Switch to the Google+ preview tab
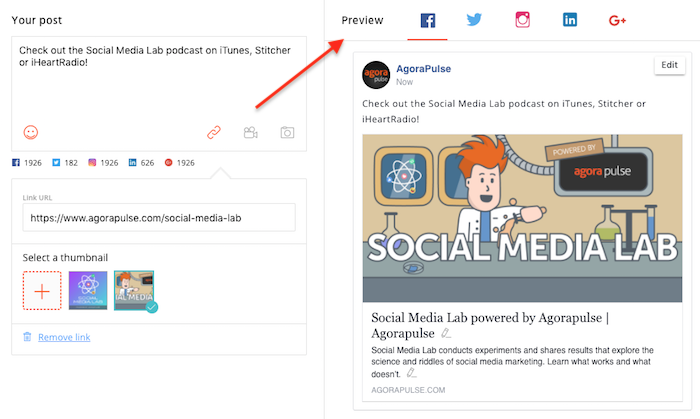This screenshot has width=700, height=419. 617,21
